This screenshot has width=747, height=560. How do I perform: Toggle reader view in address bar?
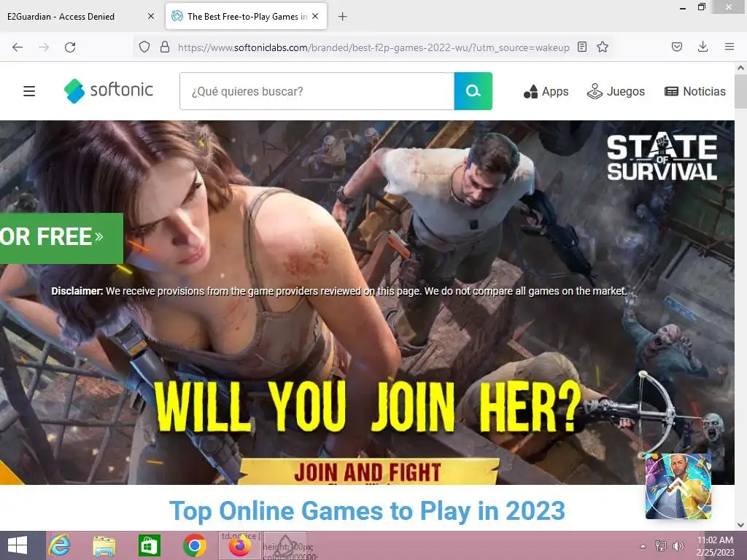tap(581, 47)
